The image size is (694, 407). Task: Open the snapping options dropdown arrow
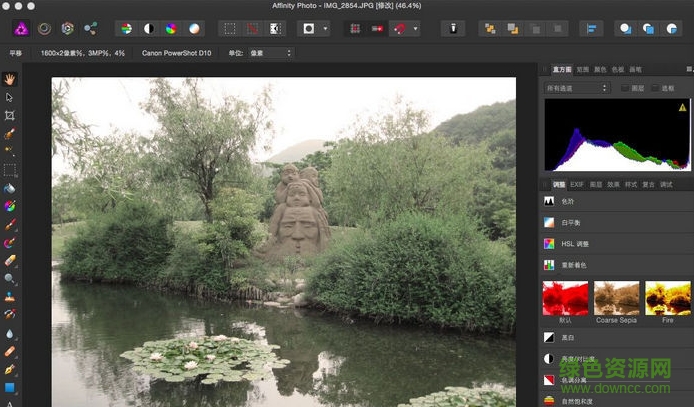415,29
